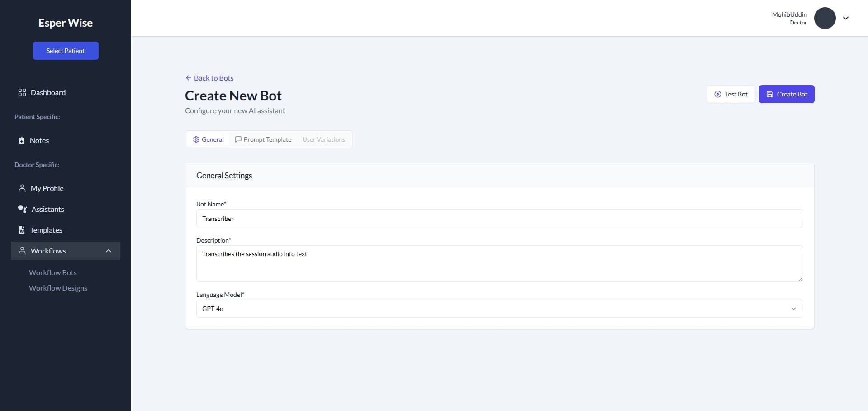Go back via Back to Bots link
Viewport: 868px width, 411px height.
pos(209,78)
